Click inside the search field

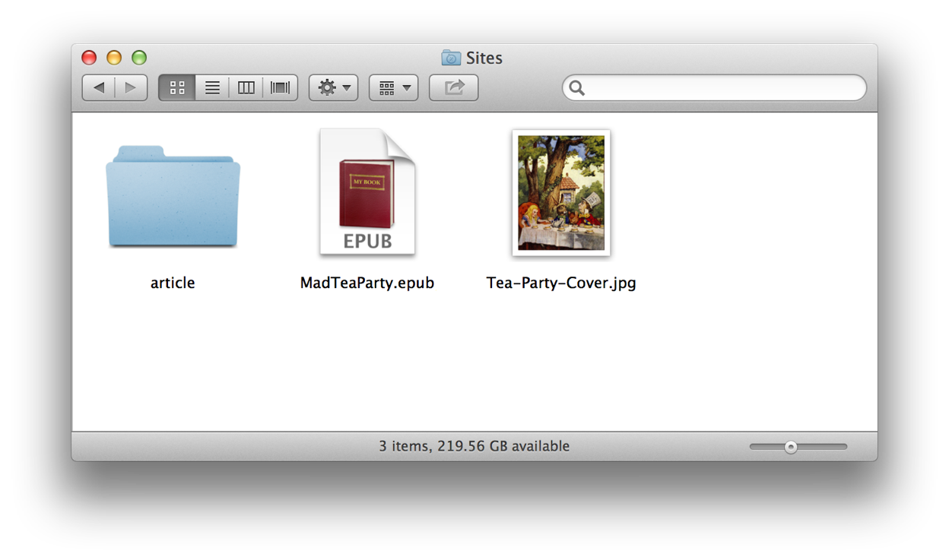coord(713,88)
